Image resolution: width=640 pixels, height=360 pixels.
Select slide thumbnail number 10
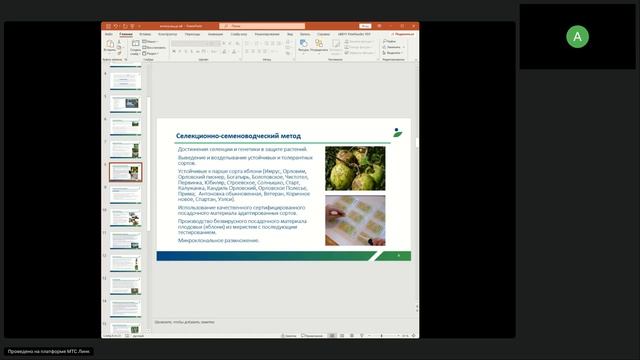pos(126,218)
